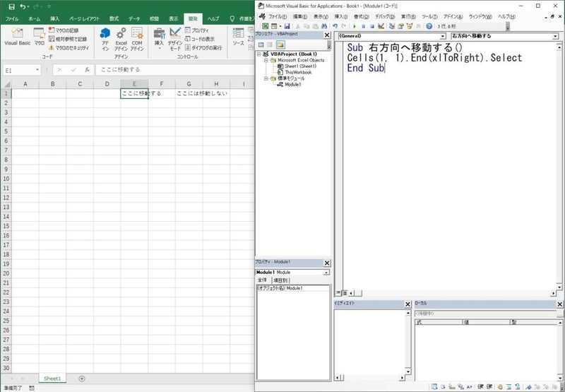Open COM アドイン dialog
565x392 pixels.
coord(137,40)
